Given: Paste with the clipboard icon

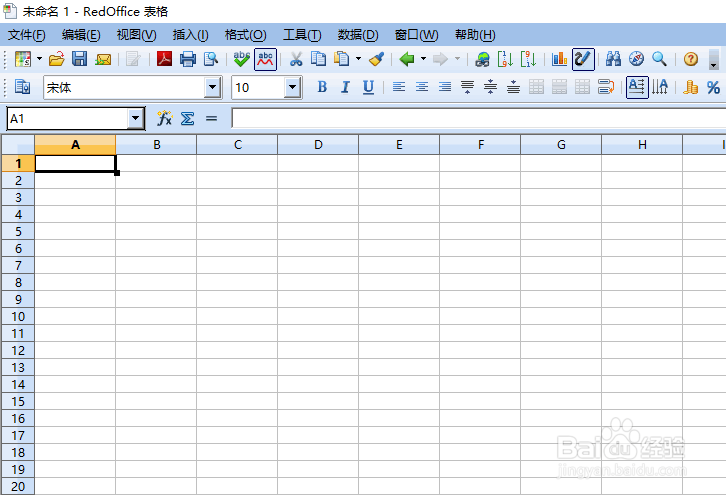Looking at the screenshot, I should coord(342,59).
